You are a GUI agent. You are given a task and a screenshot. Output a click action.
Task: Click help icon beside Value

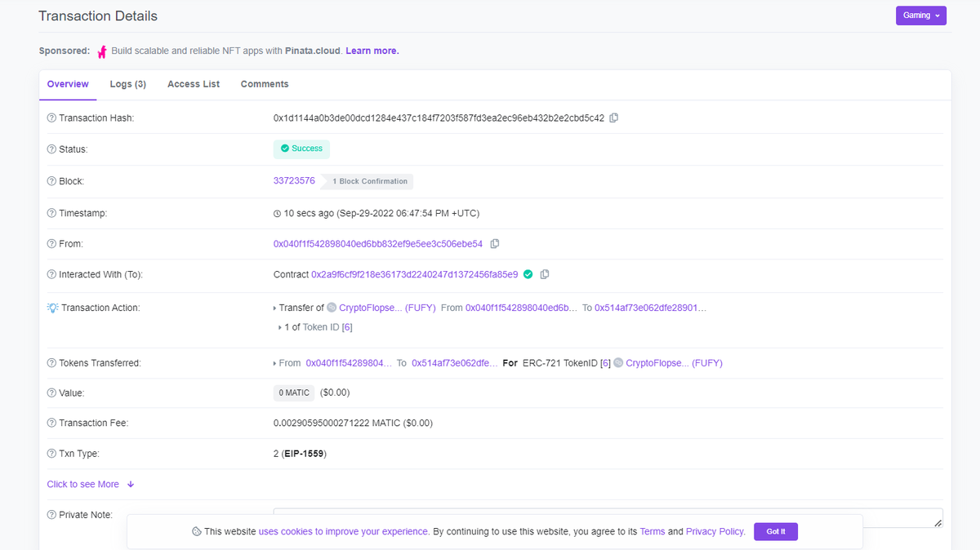[x=51, y=393]
